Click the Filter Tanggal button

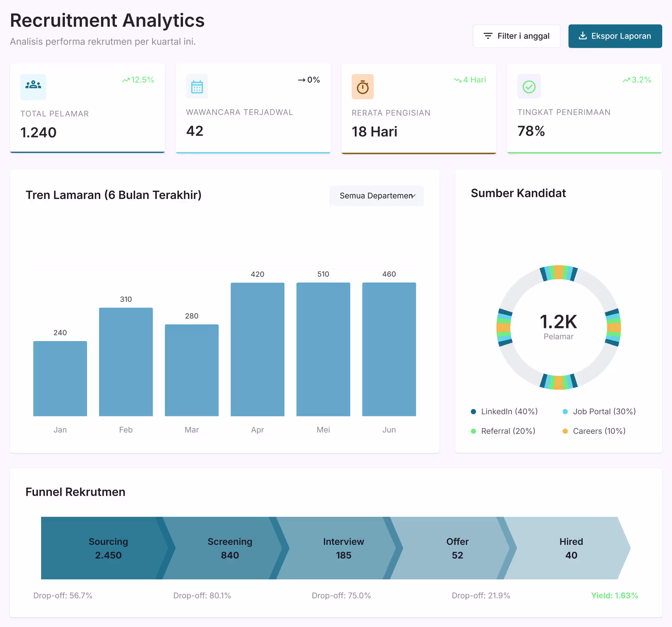(x=516, y=36)
